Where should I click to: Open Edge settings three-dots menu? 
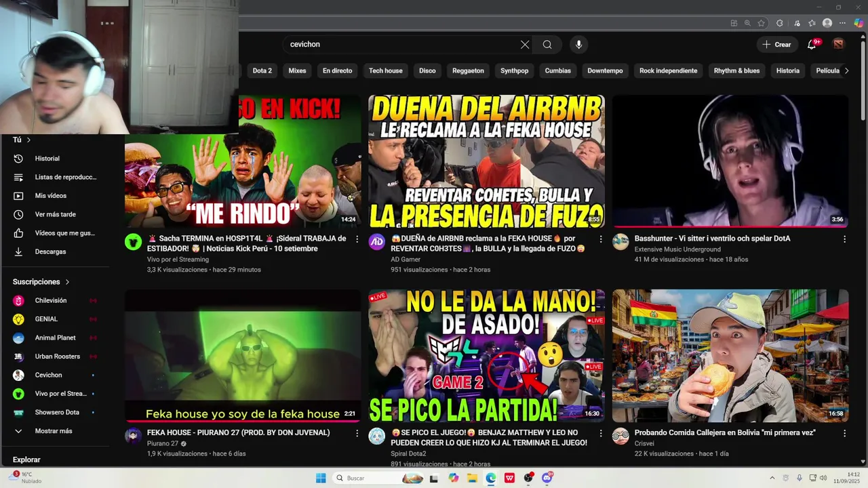(x=843, y=23)
